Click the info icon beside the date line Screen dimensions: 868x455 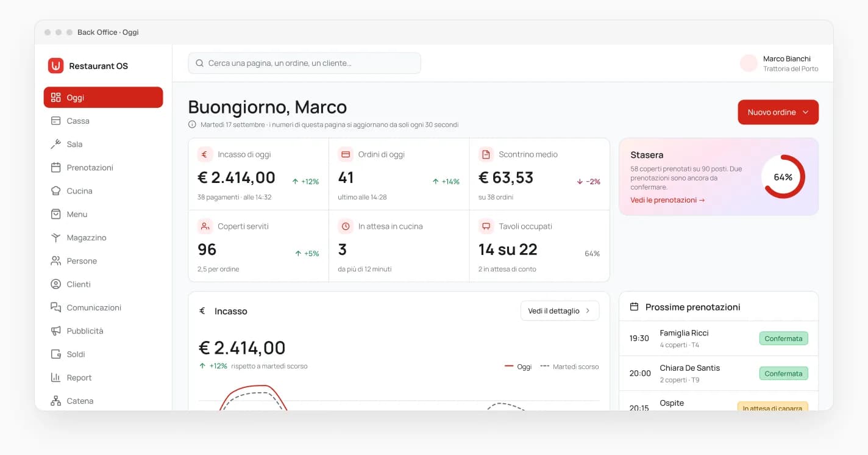pyautogui.click(x=193, y=124)
